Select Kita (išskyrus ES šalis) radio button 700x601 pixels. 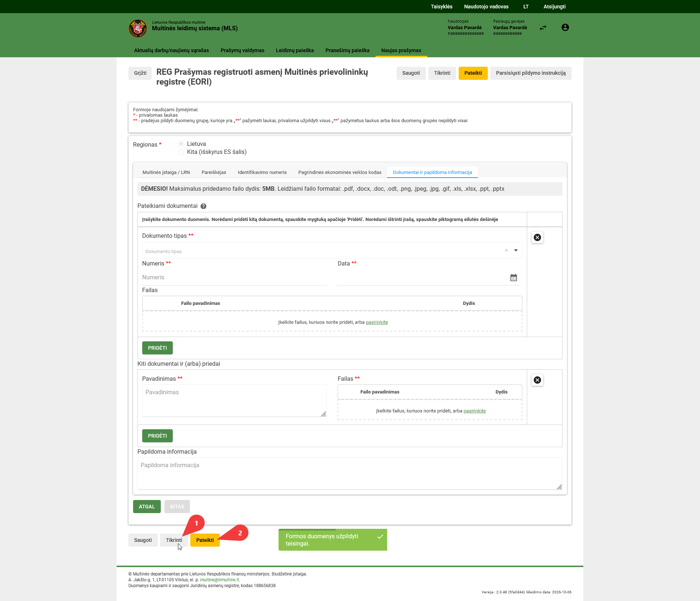pos(181,152)
